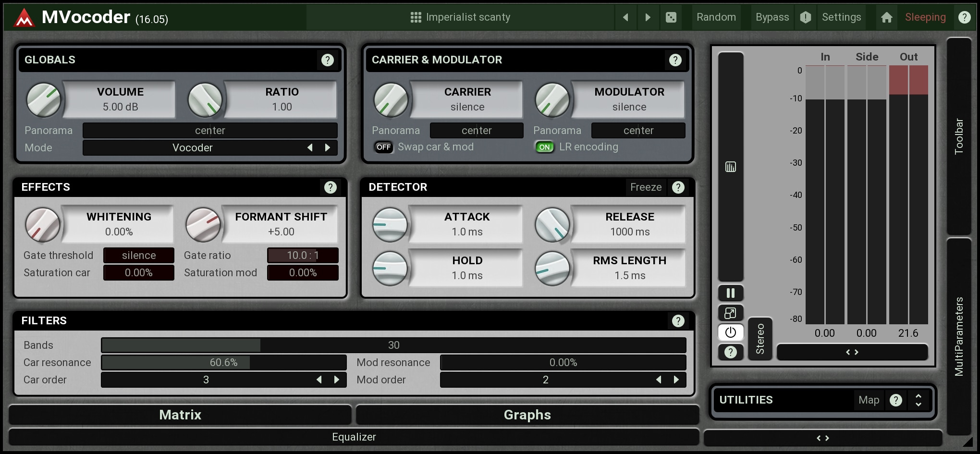Screen dimensions: 980x454
Task: Pause the meter display
Action: 731,293
